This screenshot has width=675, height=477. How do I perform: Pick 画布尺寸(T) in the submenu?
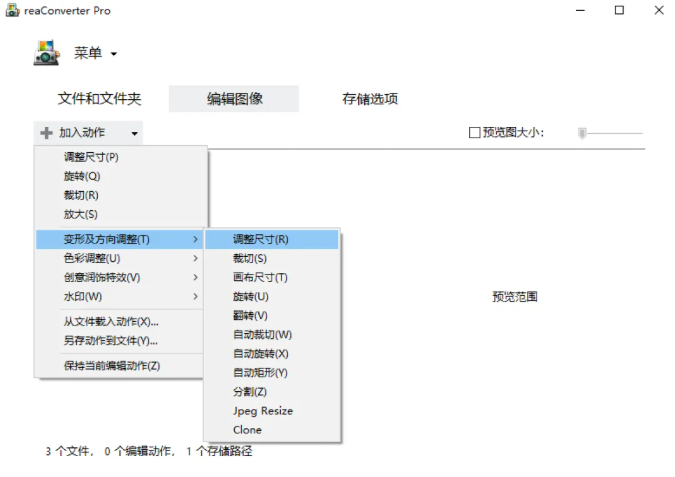272,277
